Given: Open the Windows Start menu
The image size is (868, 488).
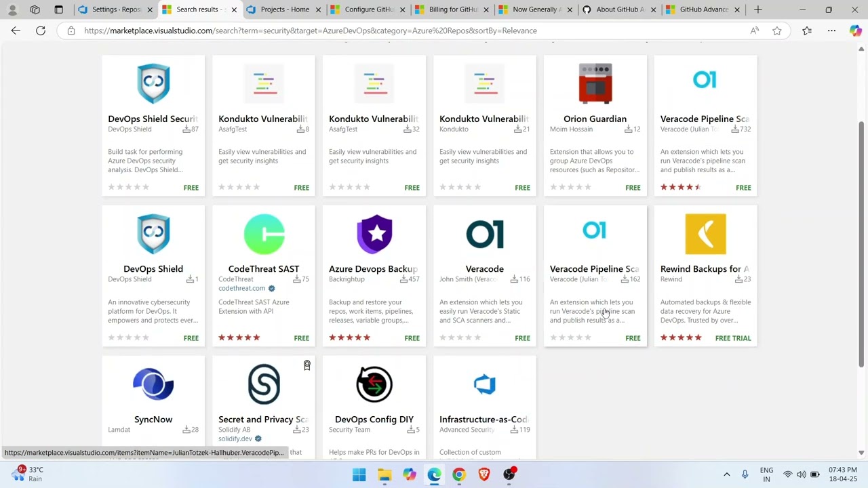Looking at the screenshot, I should tap(359, 474).
